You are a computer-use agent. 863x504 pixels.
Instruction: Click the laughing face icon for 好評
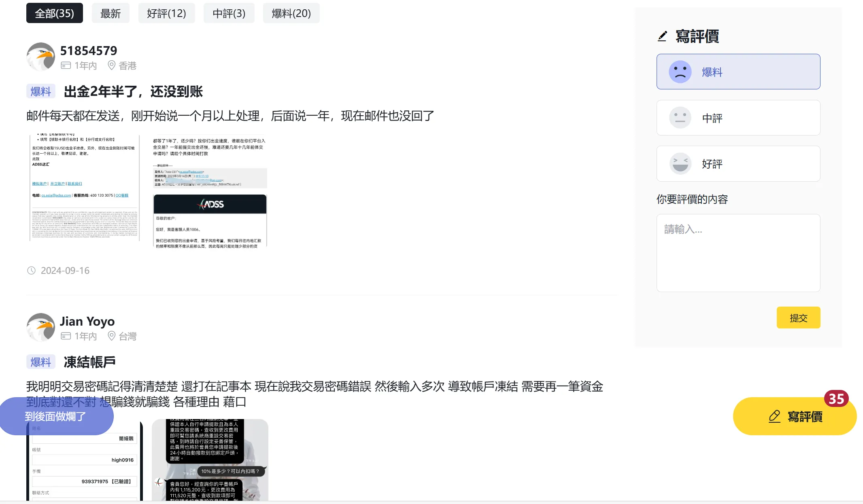coord(680,164)
